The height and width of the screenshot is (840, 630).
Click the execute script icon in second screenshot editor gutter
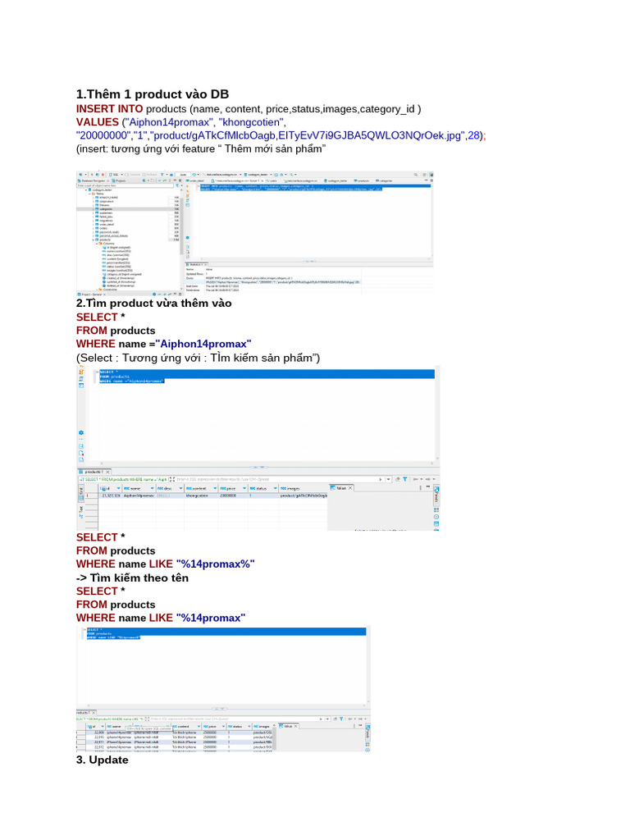tap(81, 372)
